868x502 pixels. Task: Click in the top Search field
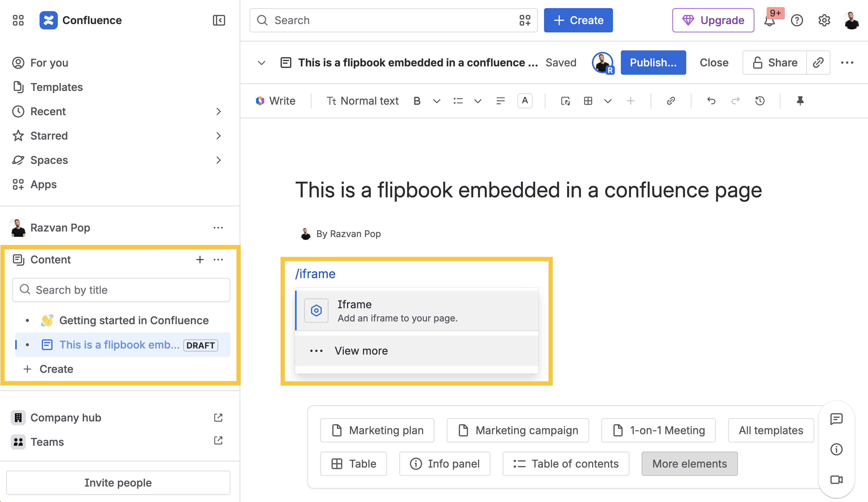coord(393,20)
